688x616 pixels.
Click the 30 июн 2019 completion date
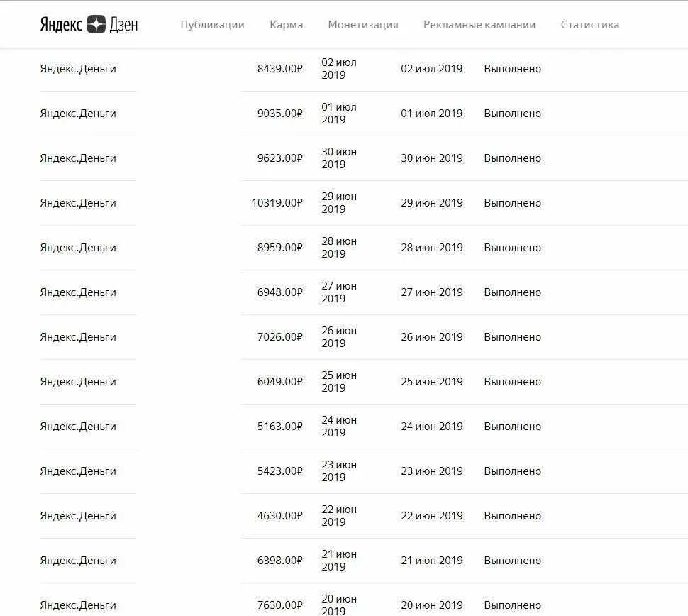[432, 158]
